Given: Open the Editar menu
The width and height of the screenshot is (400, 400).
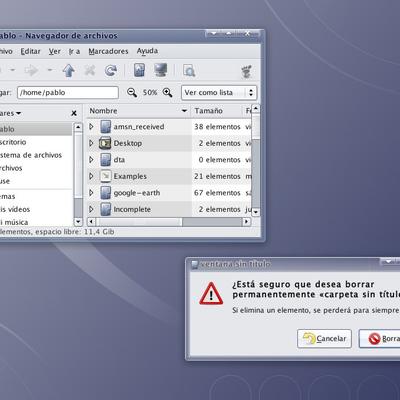Looking at the screenshot, I should click(30, 51).
